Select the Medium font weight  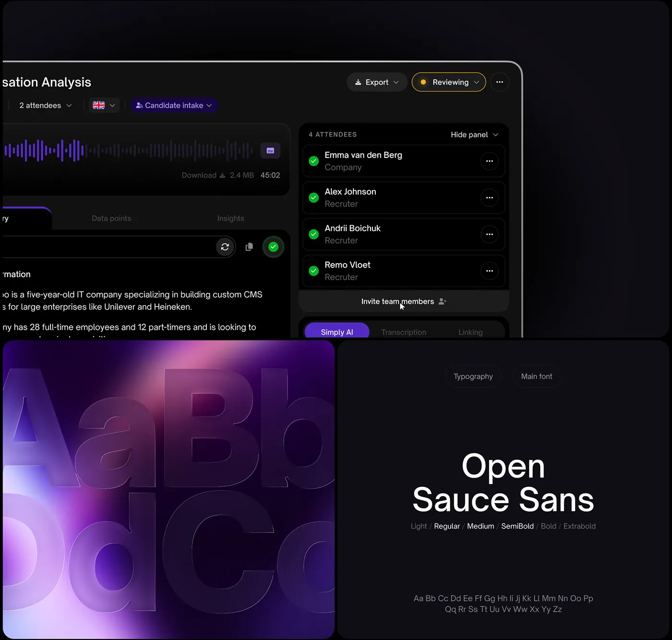coord(480,526)
